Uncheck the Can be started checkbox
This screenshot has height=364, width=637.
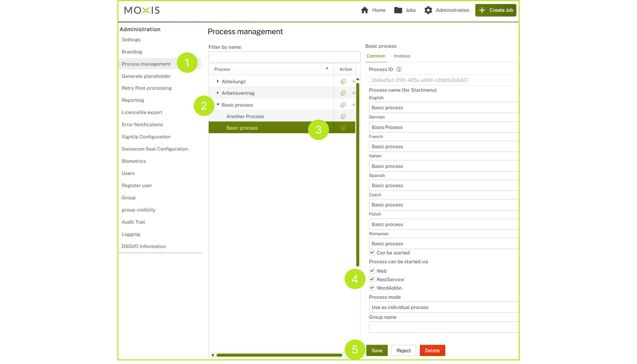(x=372, y=253)
